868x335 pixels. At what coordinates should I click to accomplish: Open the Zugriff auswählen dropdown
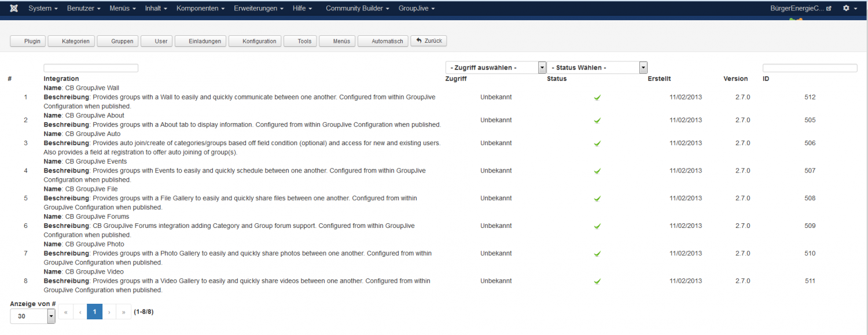496,68
